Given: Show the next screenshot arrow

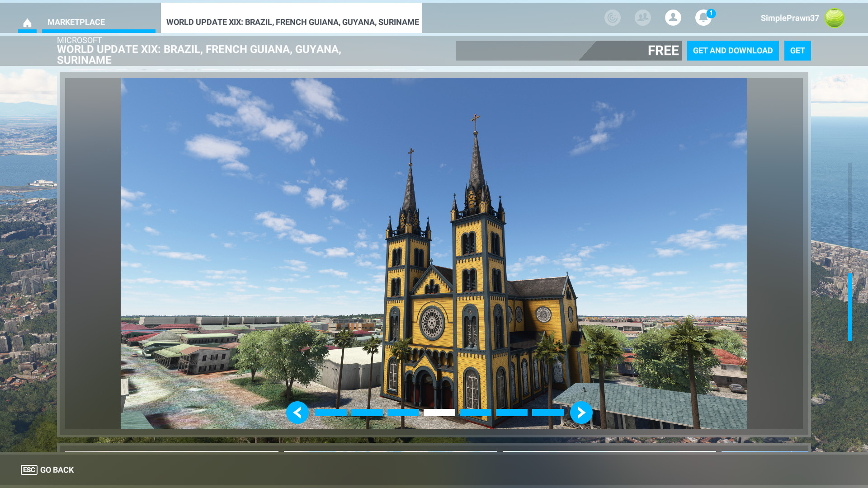Looking at the screenshot, I should coord(581,413).
